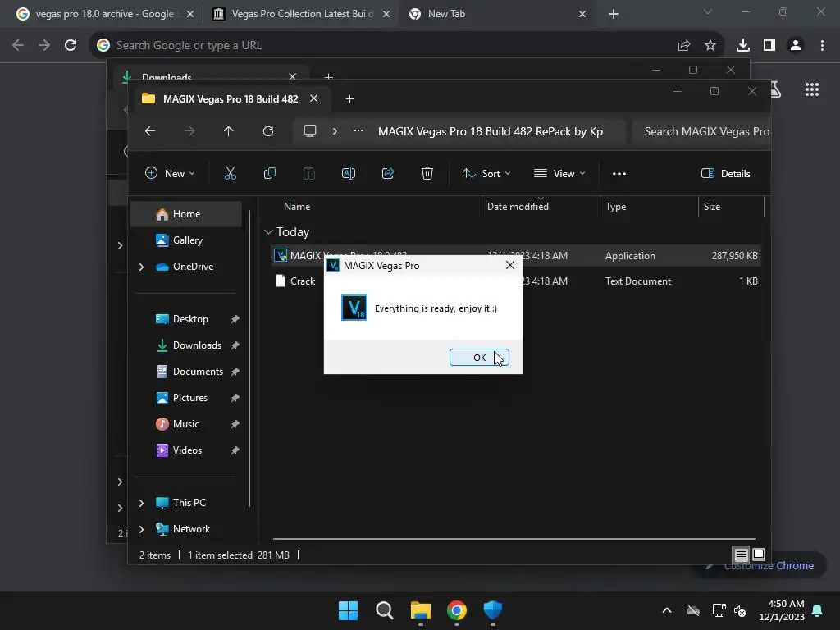840x630 pixels.
Task: Add a new File Explorer tab
Action: (x=349, y=99)
